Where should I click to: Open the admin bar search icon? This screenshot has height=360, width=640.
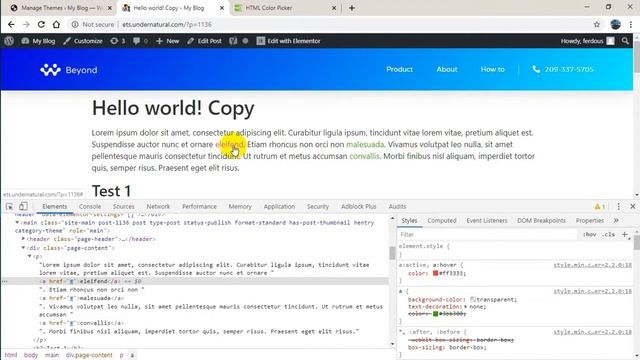coord(625,41)
